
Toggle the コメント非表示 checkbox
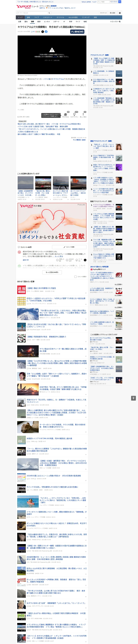75,277
